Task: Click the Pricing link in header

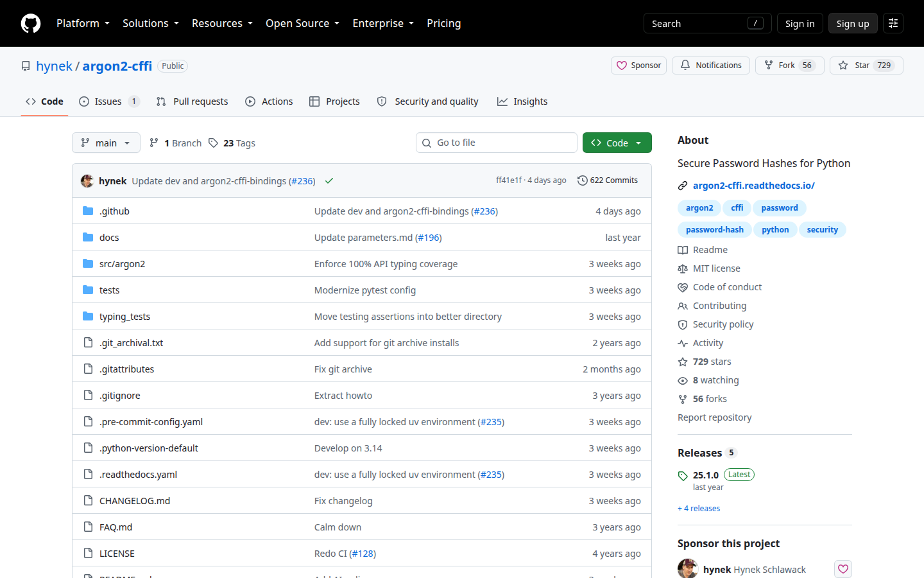Action: point(444,23)
